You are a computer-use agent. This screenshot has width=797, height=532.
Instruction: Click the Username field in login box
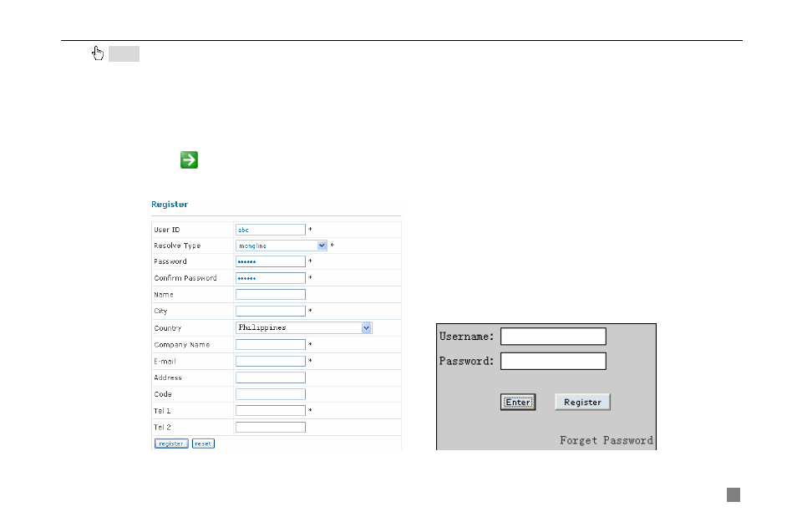coord(553,337)
